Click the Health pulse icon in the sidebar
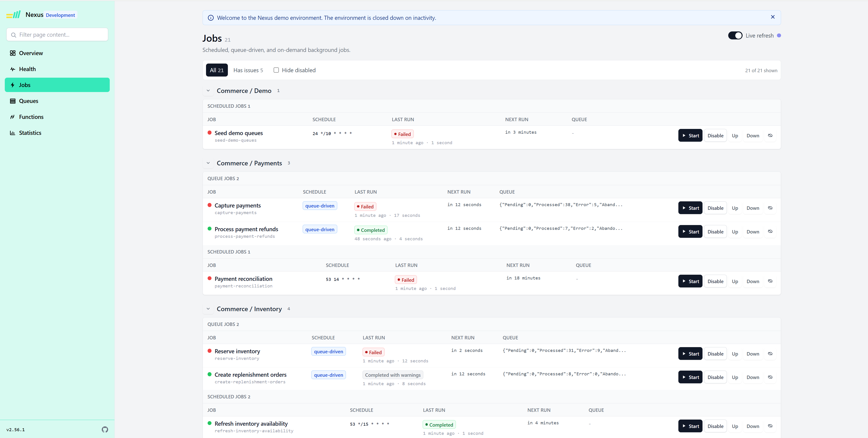This screenshot has width=868, height=438. [x=13, y=69]
